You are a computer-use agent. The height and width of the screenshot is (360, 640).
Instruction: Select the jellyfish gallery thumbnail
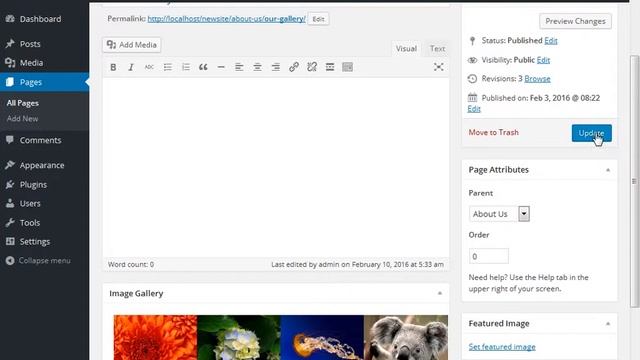click(x=322, y=338)
